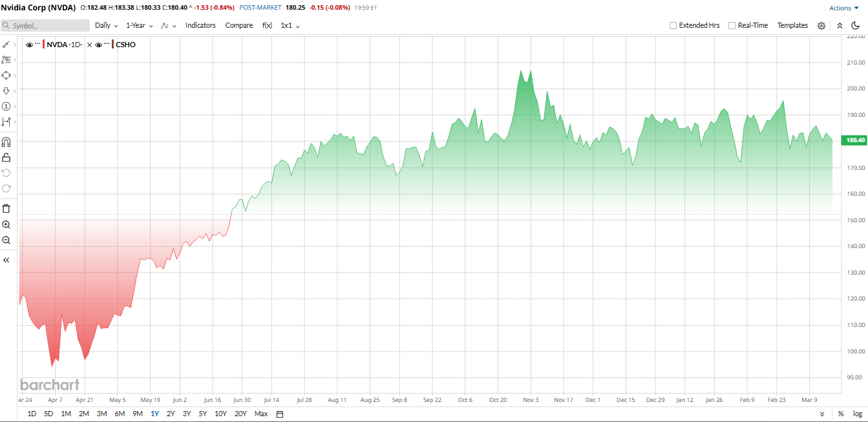The width and height of the screenshot is (868, 422).
Task: Select the 20Y time range
Action: 240,414
